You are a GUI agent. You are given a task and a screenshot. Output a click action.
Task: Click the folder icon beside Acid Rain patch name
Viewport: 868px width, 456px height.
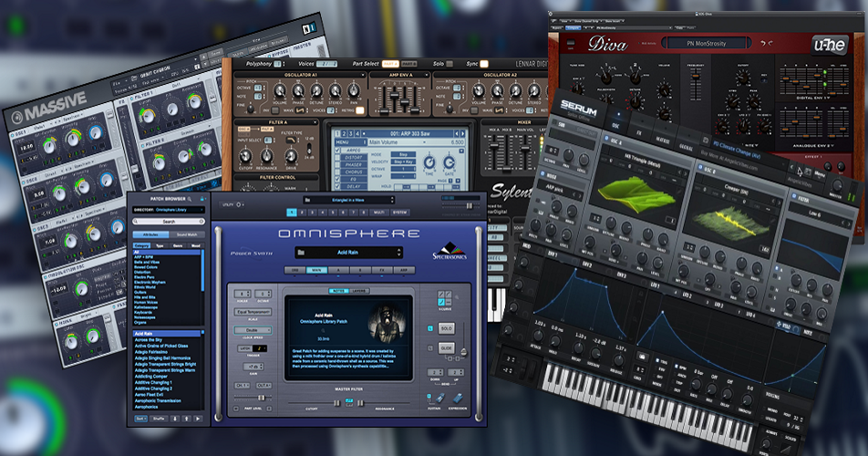[x=301, y=253]
